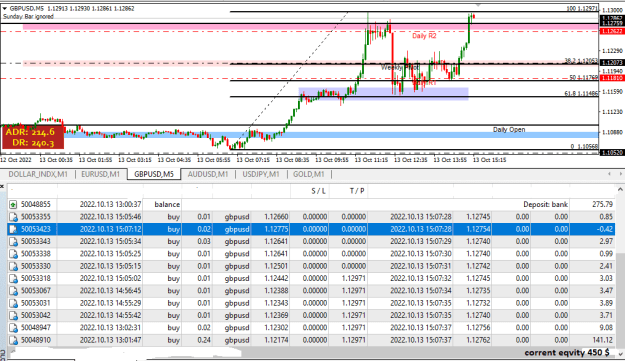Click the 1.12622 red price tag

coord(611,31)
